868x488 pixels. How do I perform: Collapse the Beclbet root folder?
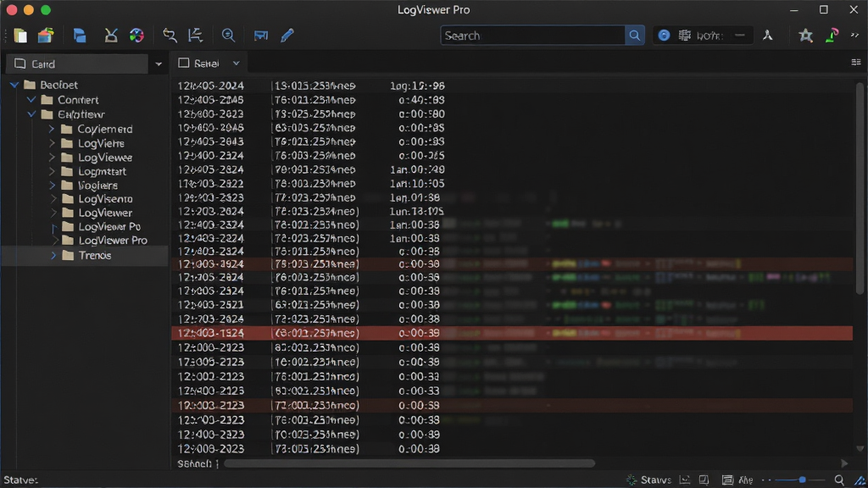tap(15, 86)
